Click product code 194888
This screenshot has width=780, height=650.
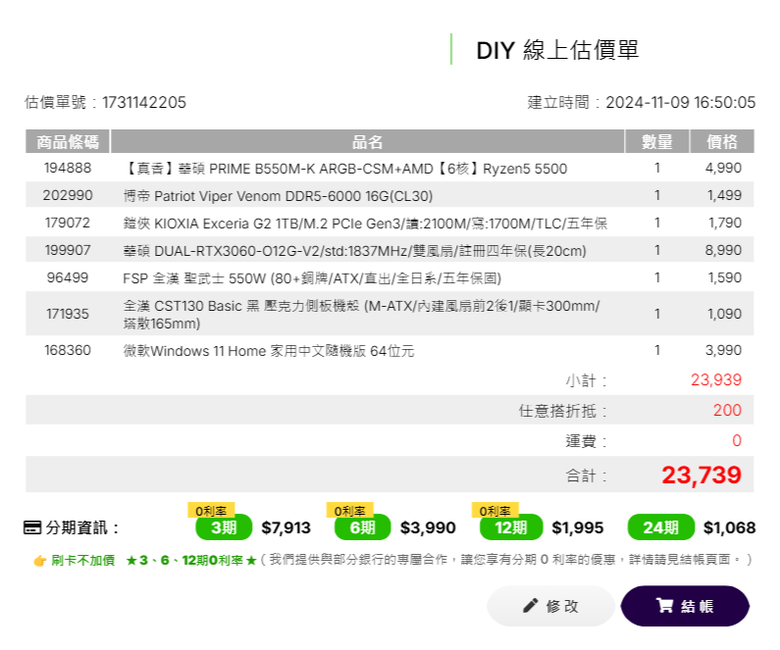coord(68,168)
